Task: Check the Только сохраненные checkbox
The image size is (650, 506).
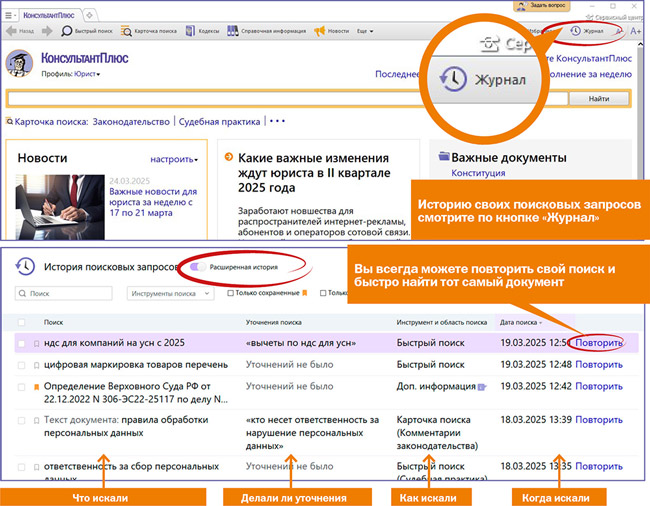Action: [x=230, y=293]
